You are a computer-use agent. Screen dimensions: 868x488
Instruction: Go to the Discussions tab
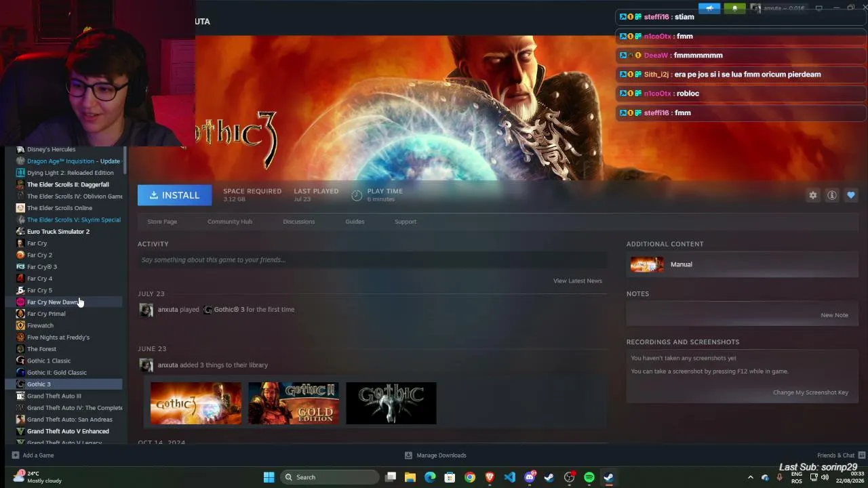click(x=299, y=222)
